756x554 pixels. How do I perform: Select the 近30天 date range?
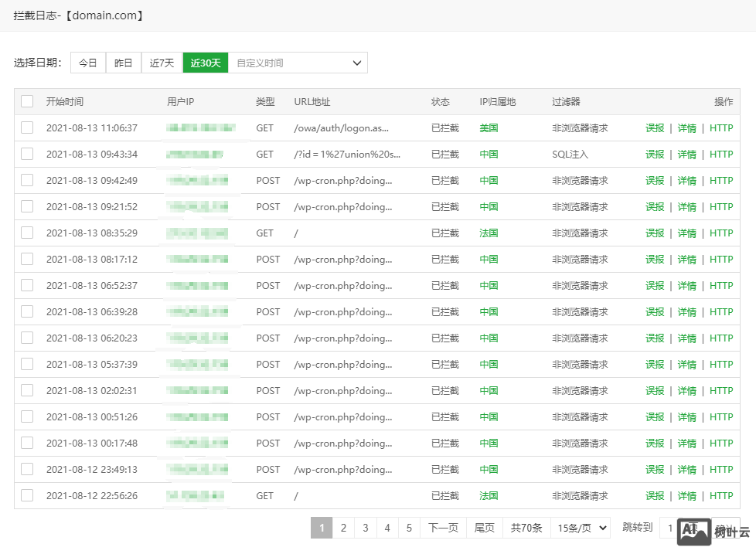pos(205,63)
